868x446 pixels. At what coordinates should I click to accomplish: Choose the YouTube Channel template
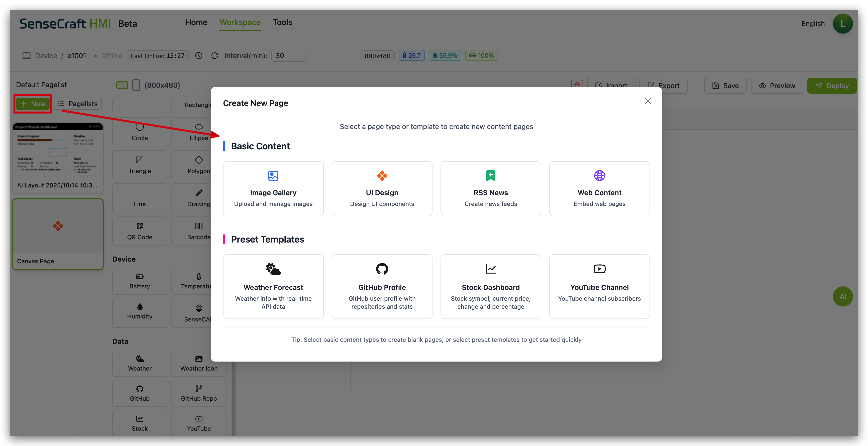(x=599, y=286)
